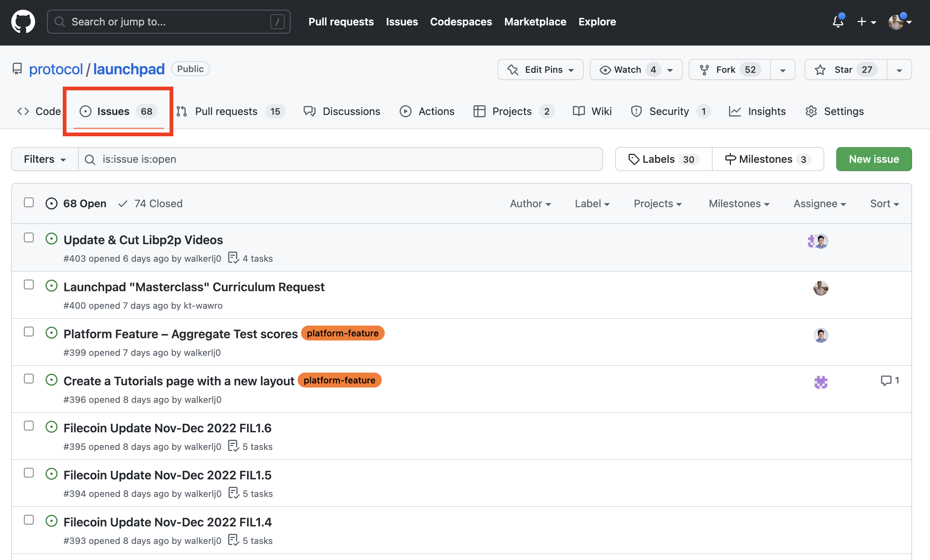Click the GitHub Octocat logo
The image size is (930, 560).
click(23, 22)
